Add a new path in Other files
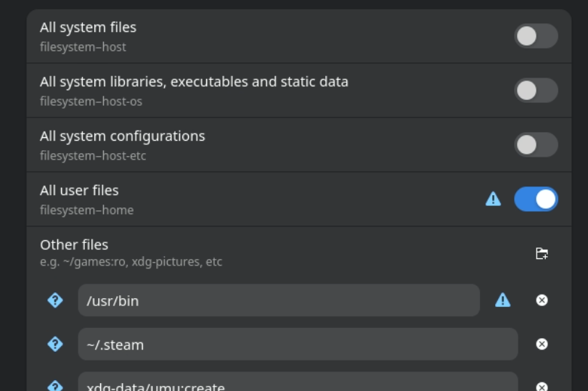 [542, 253]
